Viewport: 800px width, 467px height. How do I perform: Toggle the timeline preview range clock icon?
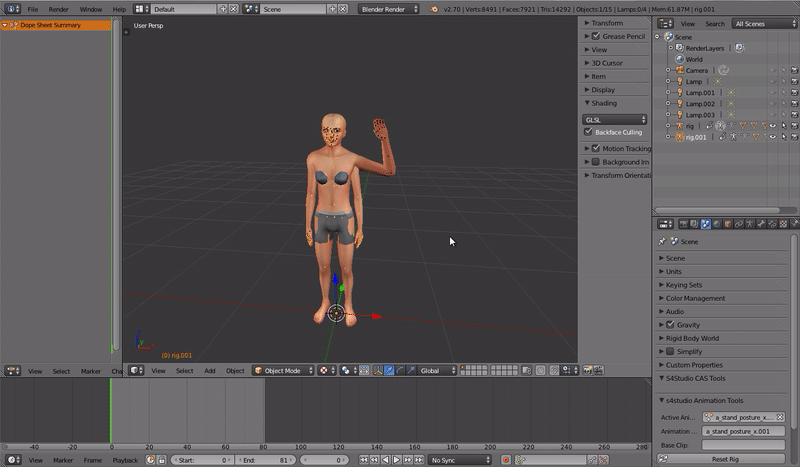click(151, 460)
